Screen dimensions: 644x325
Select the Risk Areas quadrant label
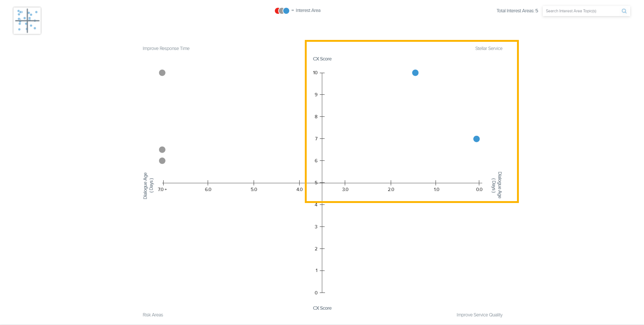click(x=153, y=315)
